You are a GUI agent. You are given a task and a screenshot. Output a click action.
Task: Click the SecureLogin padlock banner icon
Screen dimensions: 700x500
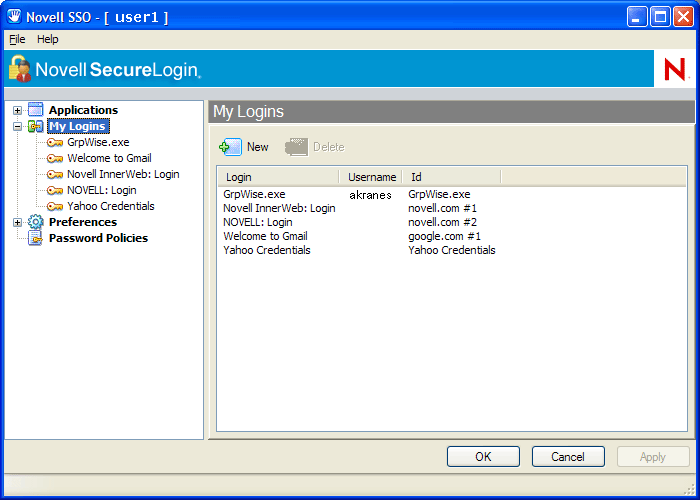[20, 68]
